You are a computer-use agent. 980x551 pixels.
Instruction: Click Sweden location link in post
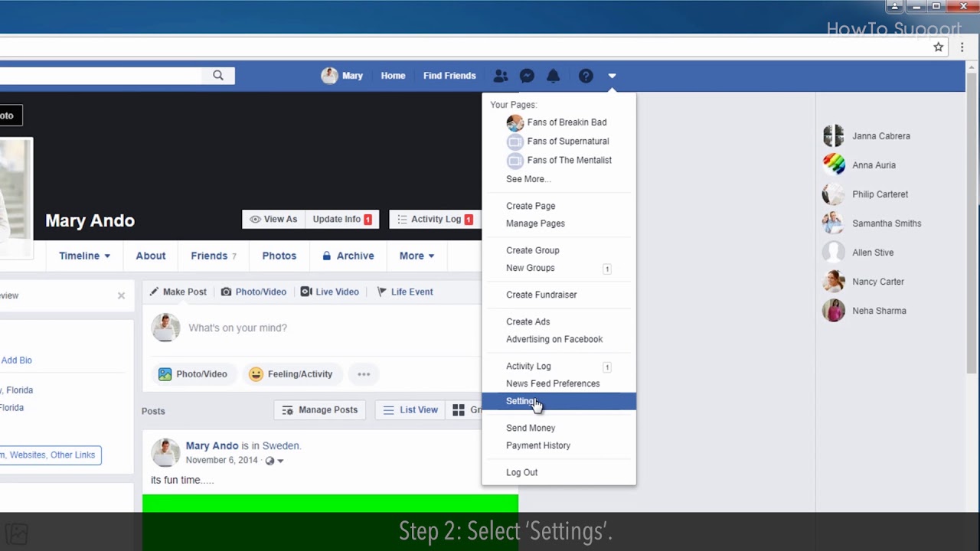[280, 445]
